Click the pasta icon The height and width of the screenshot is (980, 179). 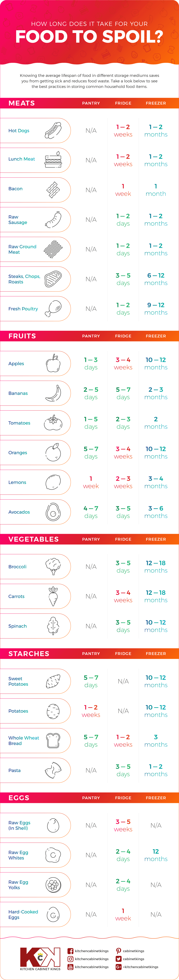pyautogui.click(x=53, y=770)
